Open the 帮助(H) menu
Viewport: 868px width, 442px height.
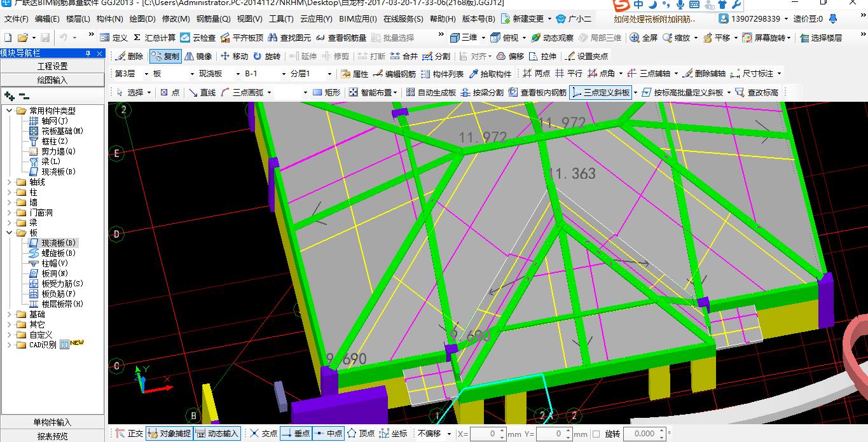(x=443, y=19)
